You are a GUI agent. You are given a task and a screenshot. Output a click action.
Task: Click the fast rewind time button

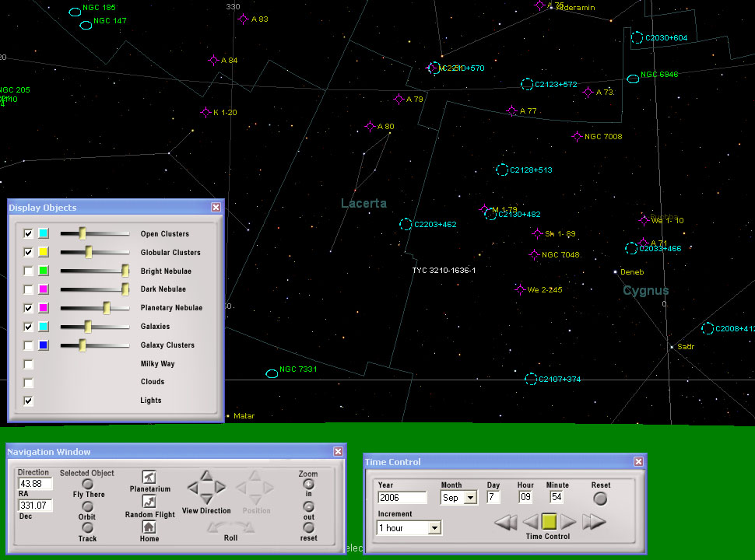(x=506, y=522)
